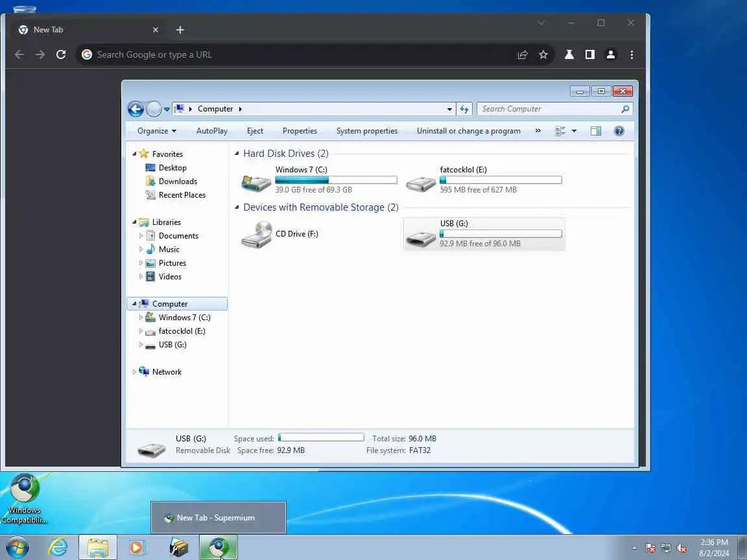This screenshot has width=747, height=560.
Task: Select Computer in the navigation pane
Action: [x=177, y=304]
